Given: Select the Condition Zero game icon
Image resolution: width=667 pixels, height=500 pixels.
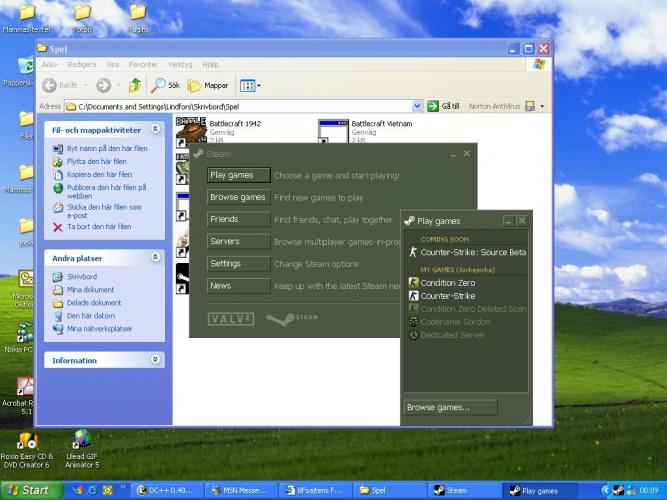Looking at the screenshot, I should point(412,283).
